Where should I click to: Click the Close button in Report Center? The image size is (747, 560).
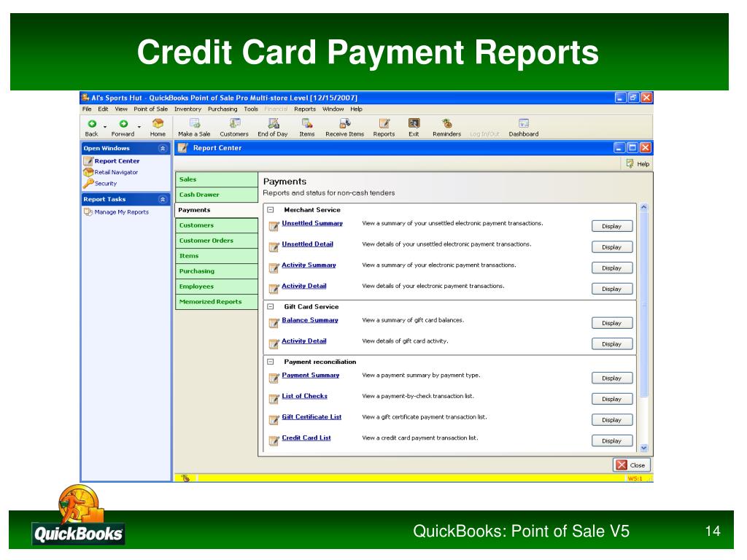point(631,465)
